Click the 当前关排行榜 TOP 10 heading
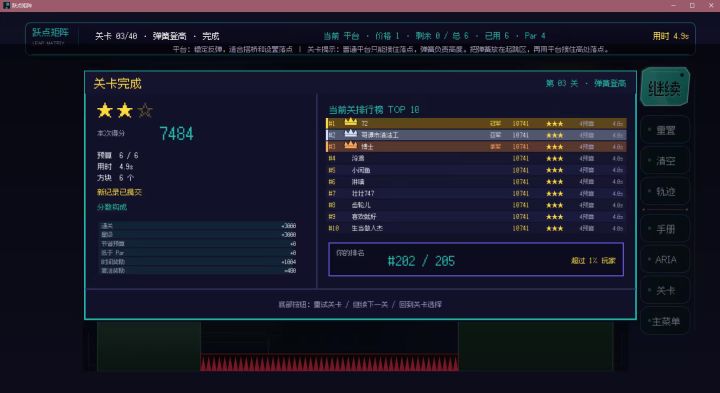This screenshot has height=393, width=720. click(374, 110)
